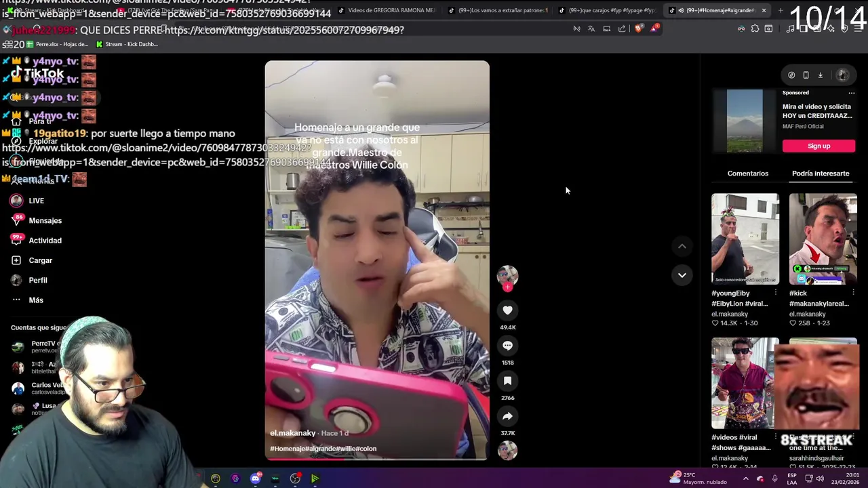
Task: Open the #kick makanakylareal suggested video thumbnail
Action: [823, 239]
